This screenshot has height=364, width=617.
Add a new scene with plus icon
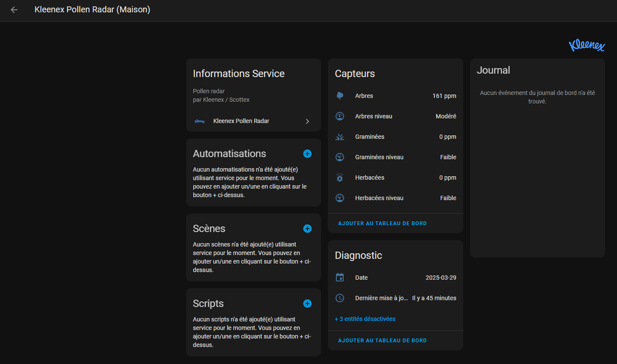click(x=307, y=229)
